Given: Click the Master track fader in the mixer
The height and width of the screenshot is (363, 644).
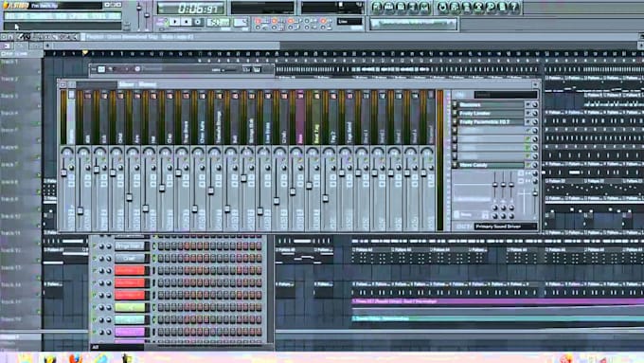Looking at the screenshot, I should (x=64, y=173).
